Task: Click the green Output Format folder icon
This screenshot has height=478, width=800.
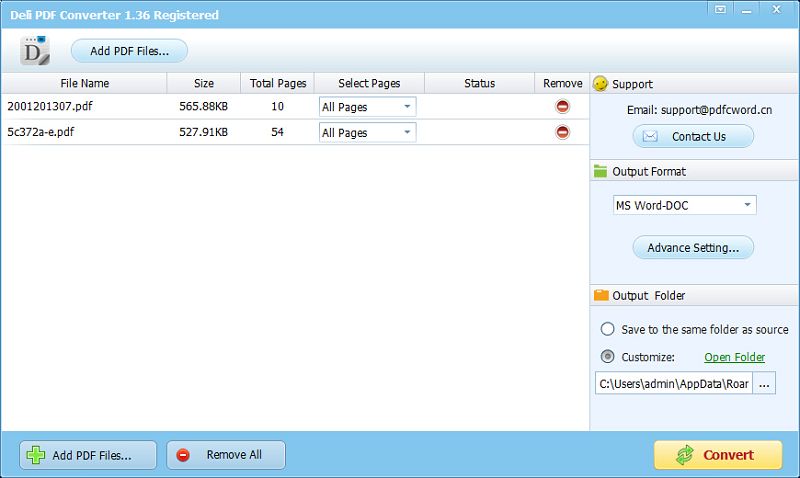Action: 601,171
